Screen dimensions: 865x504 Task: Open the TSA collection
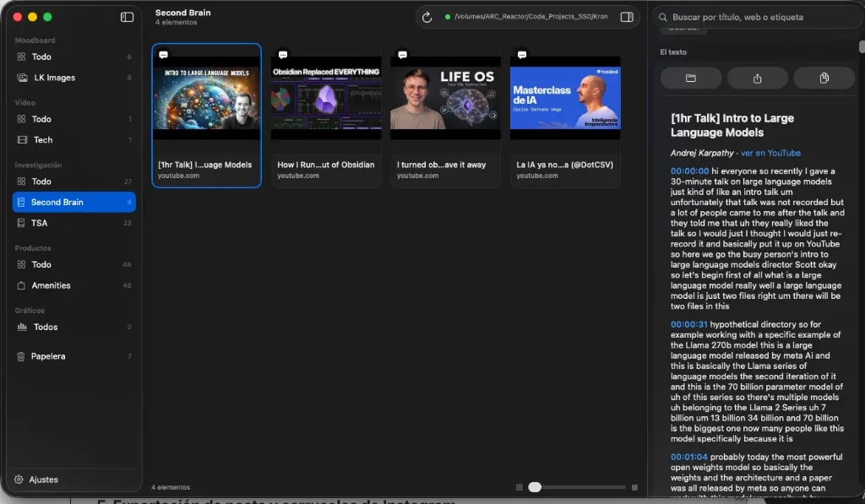click(x=74, y=224)
